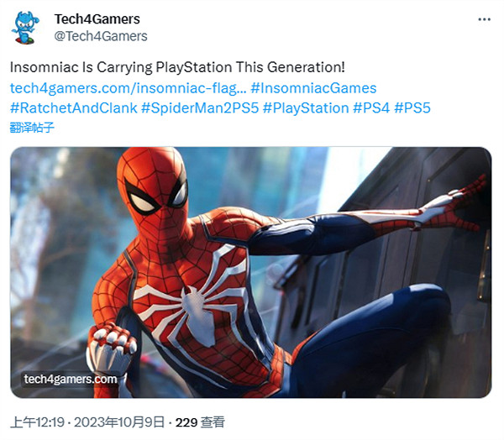The image size is (504, 440).
Task: View the 229 查看 view count
Action: [x=200, y=422]
